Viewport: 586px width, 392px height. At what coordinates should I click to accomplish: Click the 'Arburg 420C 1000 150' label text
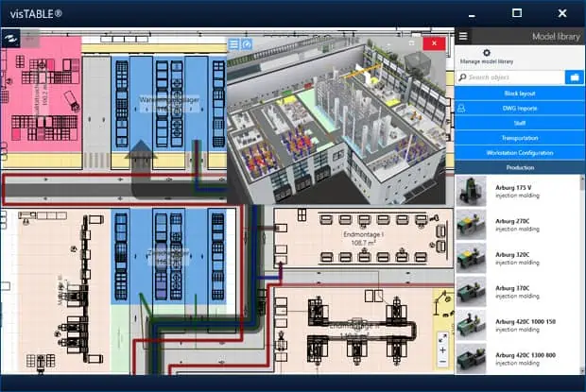(x=526, y=321)
